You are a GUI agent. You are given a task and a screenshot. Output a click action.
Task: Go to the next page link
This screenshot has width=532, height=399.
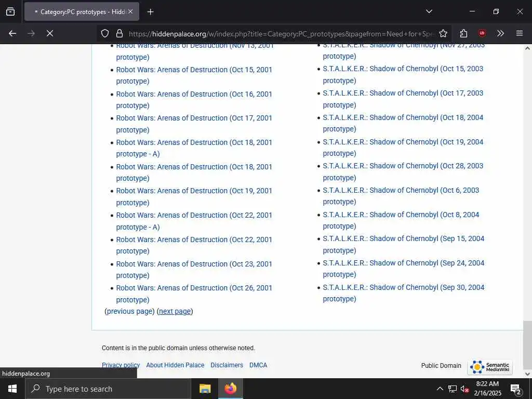(x=175, y=312)
